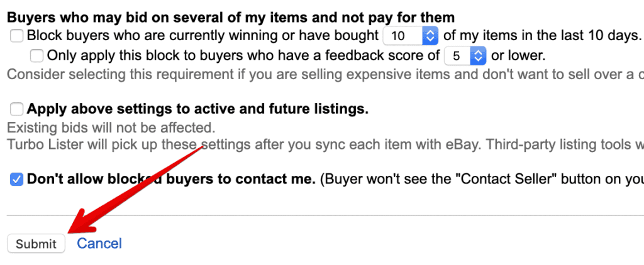Click the blue arrows on the 5 selector
Screen dimensions: 644x265
pyautogui.click(x=479, y=56)
